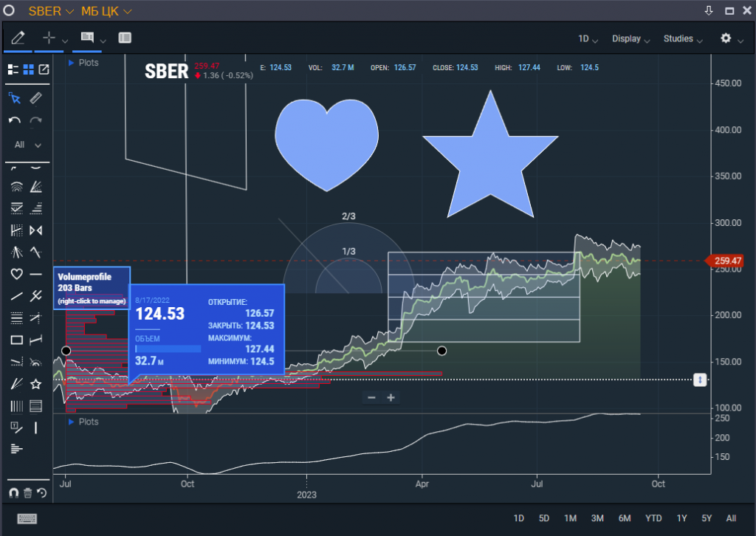Choose the bowtie Gartley pattern tool
The width and height of the screenshot is (756, 536).
(35, 230)
